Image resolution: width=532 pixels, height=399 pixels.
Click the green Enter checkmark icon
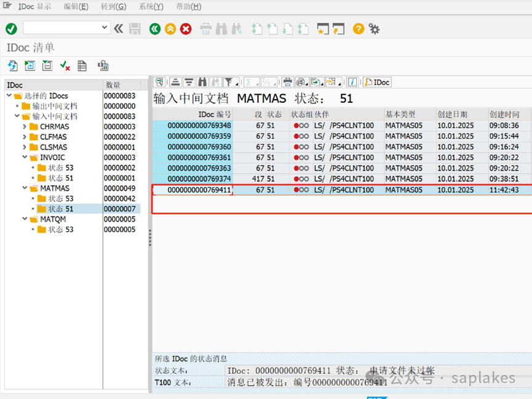click(x=11, y=28)
